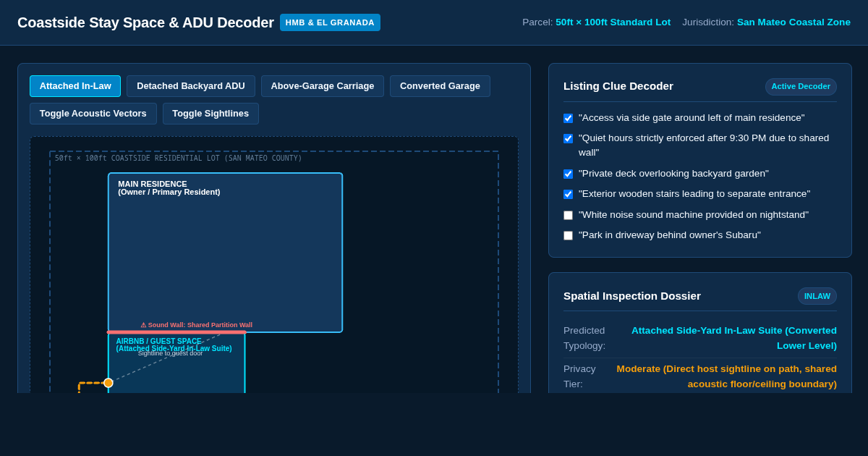Click the Privacy Tier Moderate value
Screen dimensions: 868x456
click(726, 376)
